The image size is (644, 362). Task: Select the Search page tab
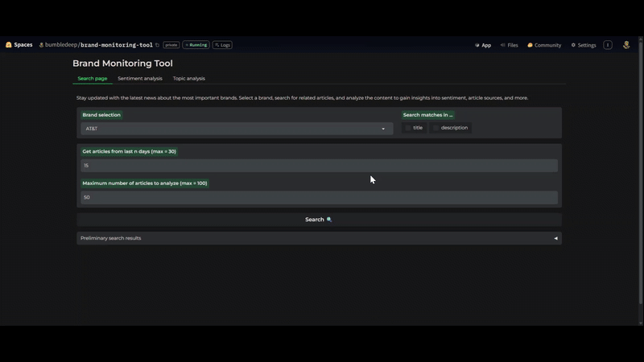point(93,78)
